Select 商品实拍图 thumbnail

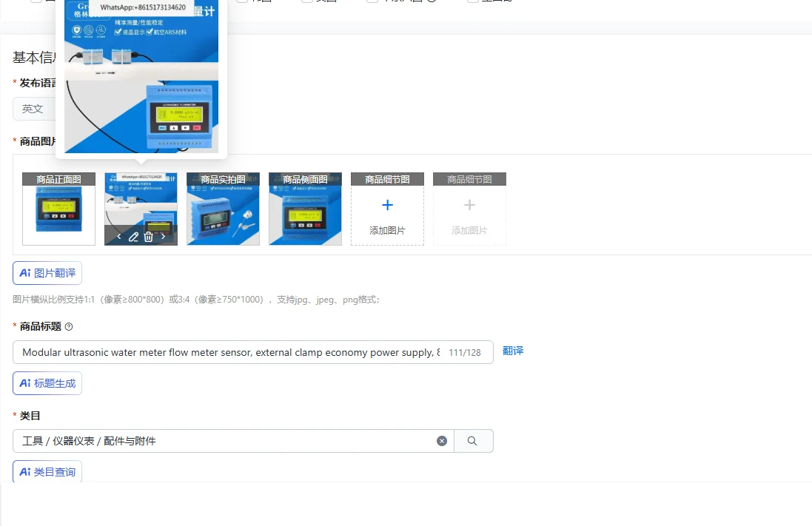[x=224, y=209]
